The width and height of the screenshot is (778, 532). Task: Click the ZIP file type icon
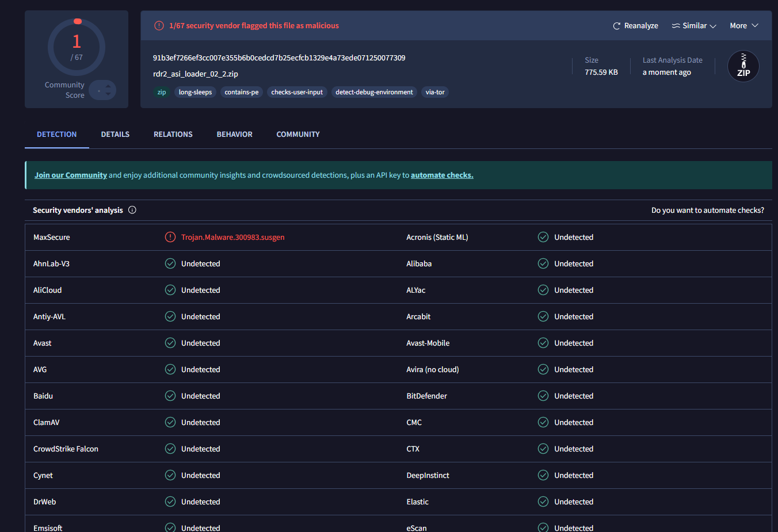(x=743, y=66)
